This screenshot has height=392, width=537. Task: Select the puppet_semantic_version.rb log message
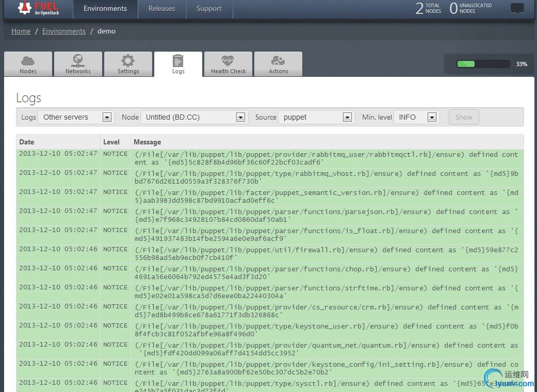coord(327,197)
